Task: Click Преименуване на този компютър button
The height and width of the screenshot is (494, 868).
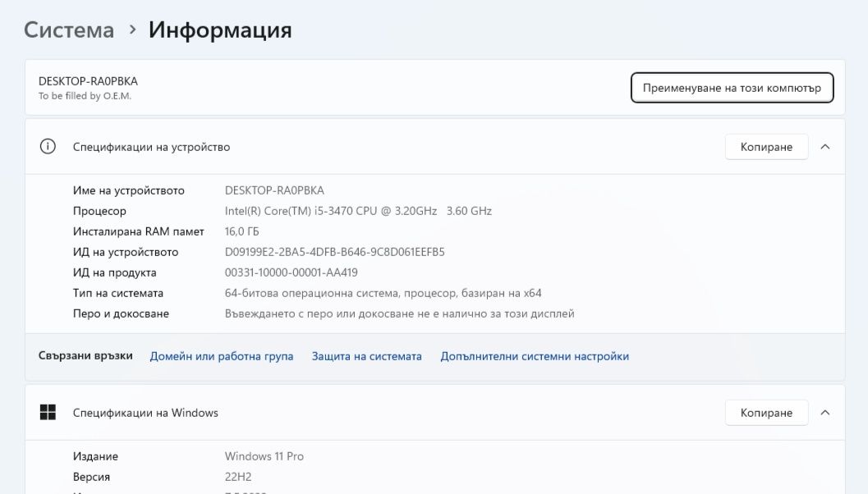Action: (x=732, y=88)
